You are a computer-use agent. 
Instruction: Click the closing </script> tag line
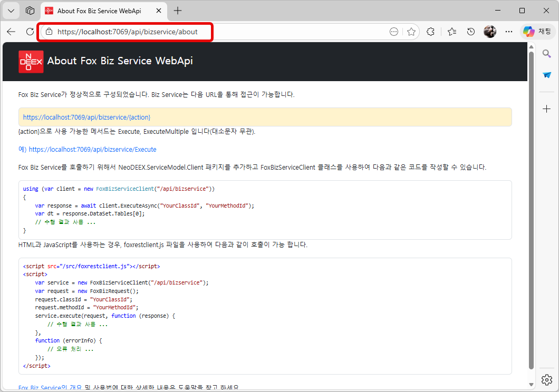37,366
